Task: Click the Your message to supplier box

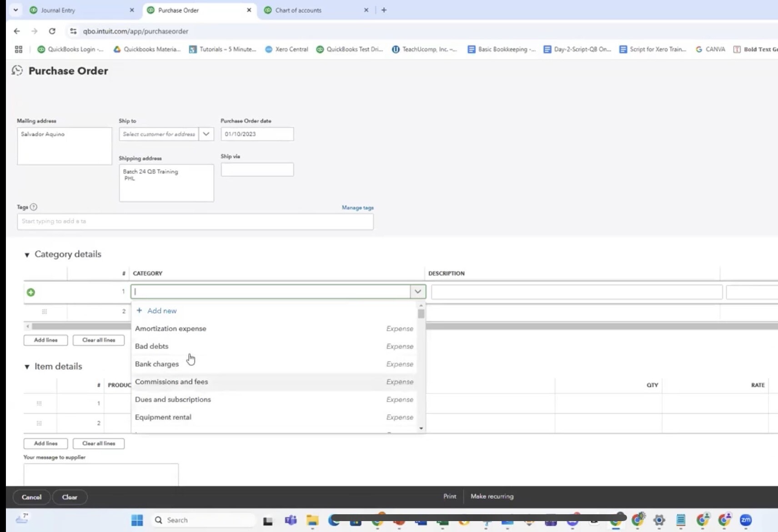Action: (101, 475)
